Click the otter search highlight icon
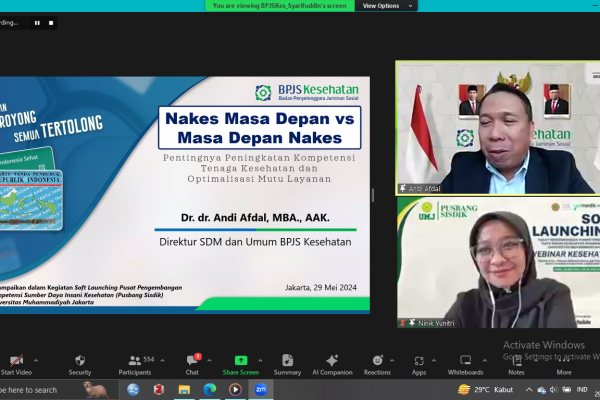The height and width of the screenshot is (400, 600). [95, 390]
